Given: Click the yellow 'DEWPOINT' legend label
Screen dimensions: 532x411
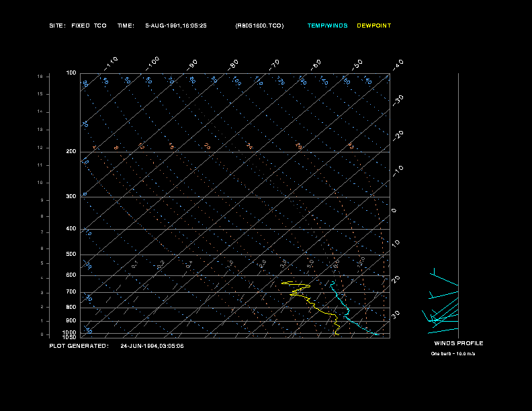Looking at the screenshot, I should point(374,26).
